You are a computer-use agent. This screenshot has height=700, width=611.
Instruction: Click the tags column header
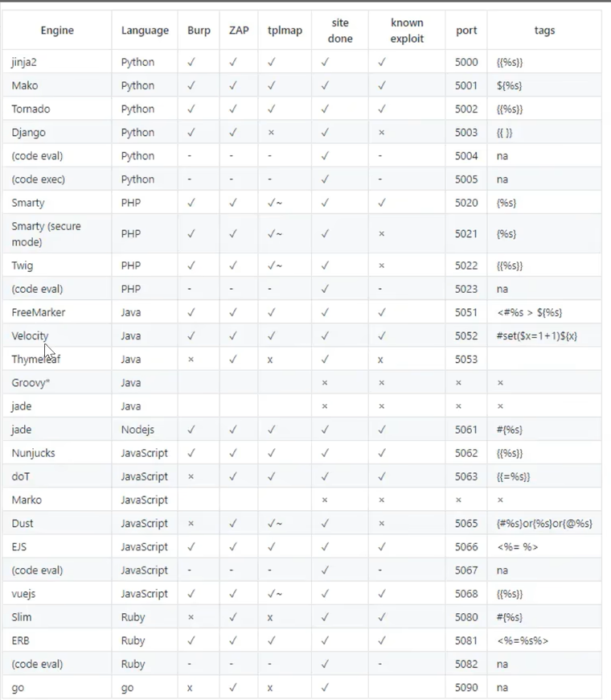pos(544,31)
